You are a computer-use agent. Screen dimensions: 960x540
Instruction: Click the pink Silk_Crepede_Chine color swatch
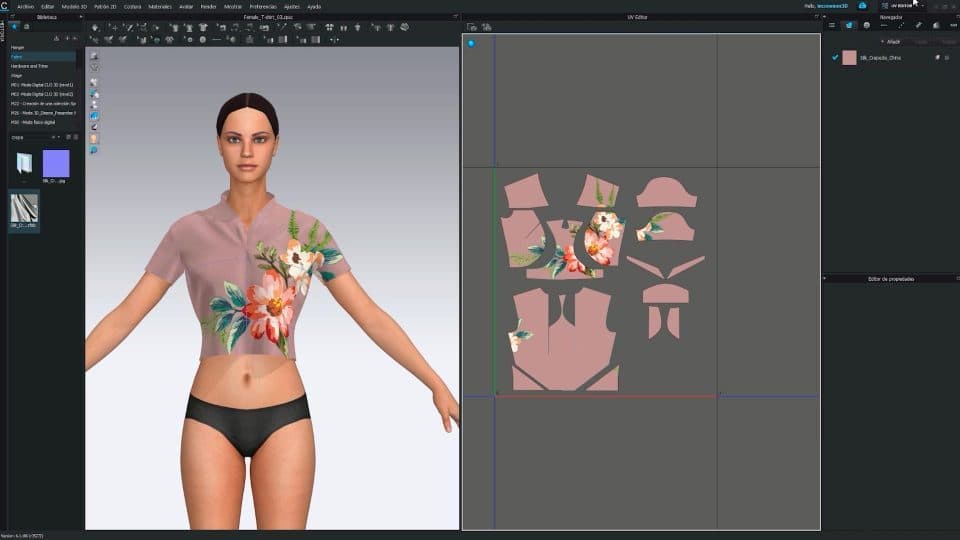tap(849, 58)
